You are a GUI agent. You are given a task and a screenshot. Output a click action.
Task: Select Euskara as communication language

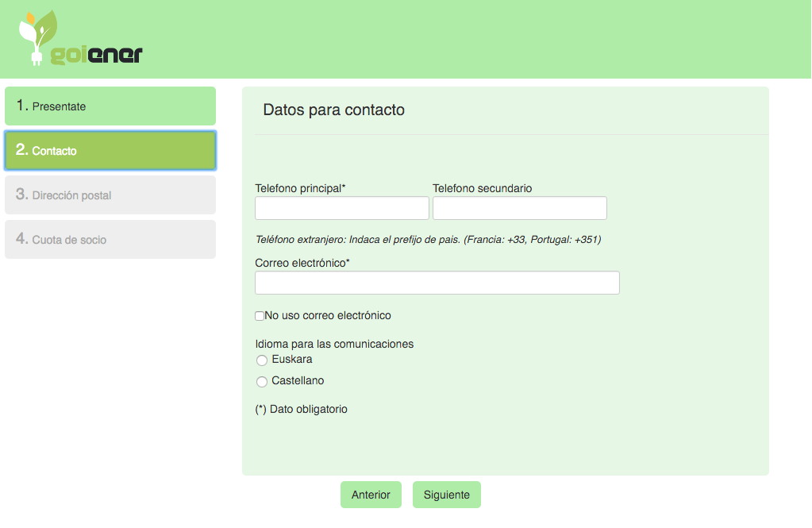[x=262, y=360]
